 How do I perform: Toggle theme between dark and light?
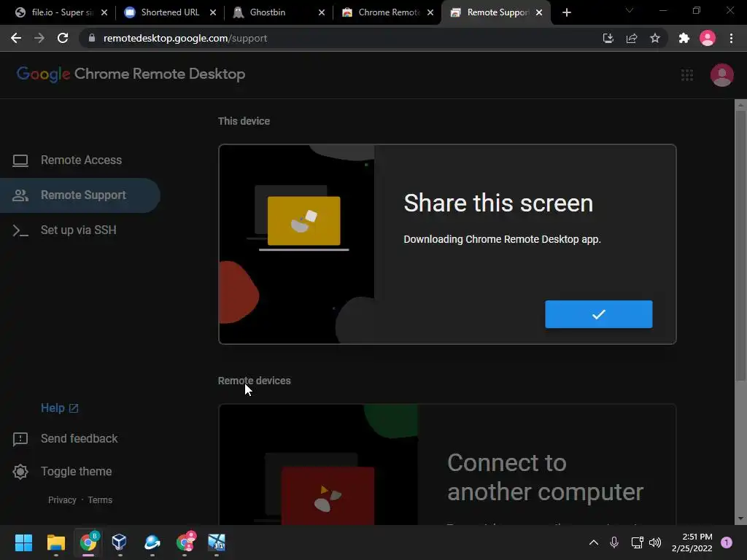(63, 472)
